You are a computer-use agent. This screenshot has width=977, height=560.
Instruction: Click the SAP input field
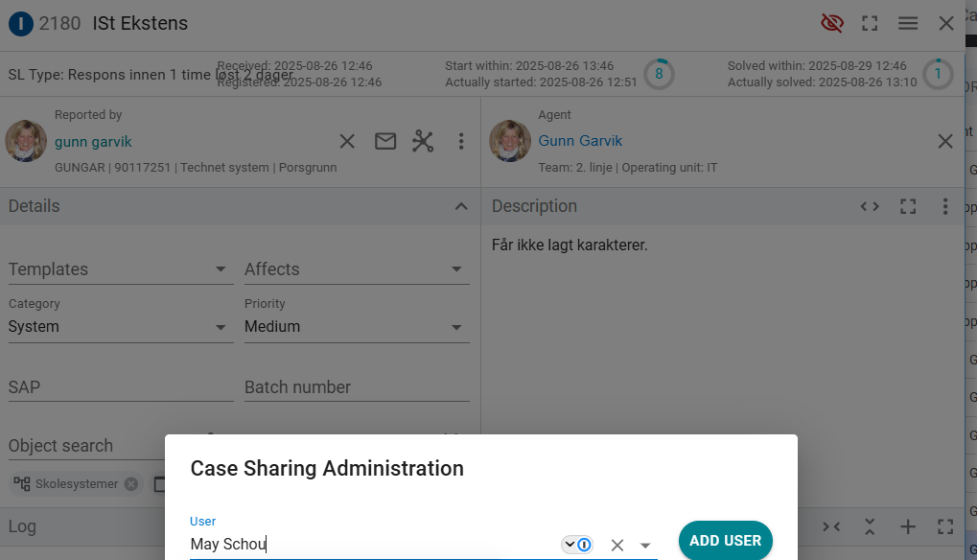click(120, 387)
